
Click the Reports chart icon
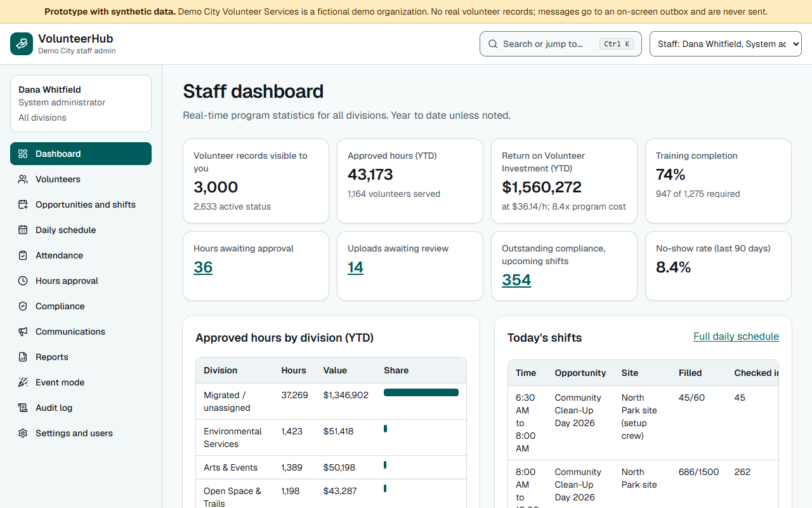click(x=23, y=357)
